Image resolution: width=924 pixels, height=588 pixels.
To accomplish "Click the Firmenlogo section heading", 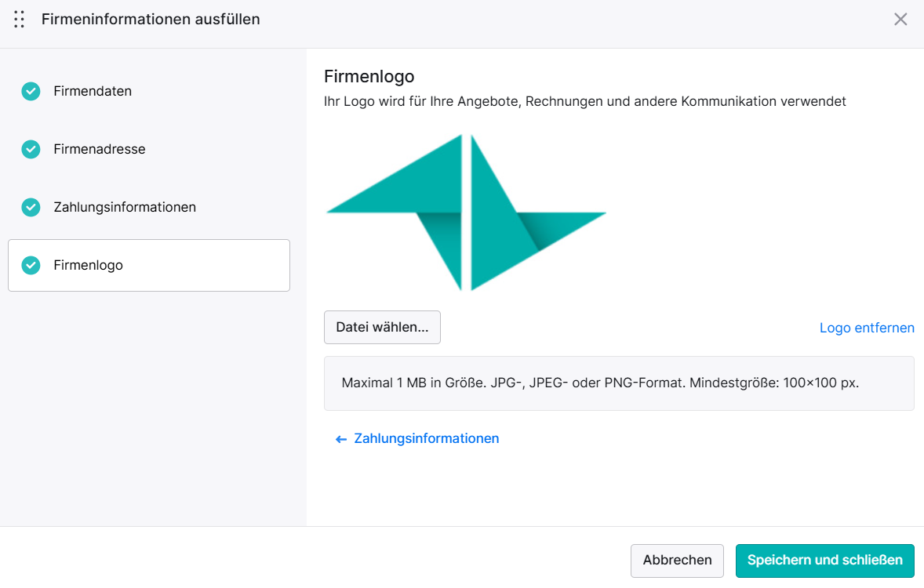I will click(369, 77).
